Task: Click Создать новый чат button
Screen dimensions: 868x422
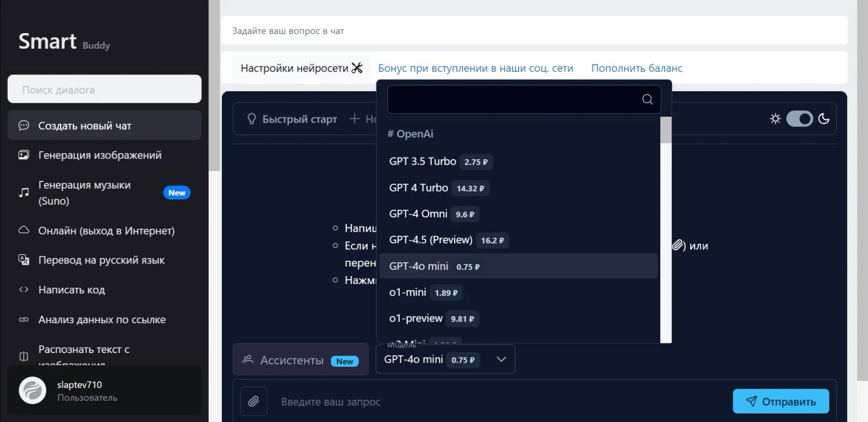Action: click(104, 125)
